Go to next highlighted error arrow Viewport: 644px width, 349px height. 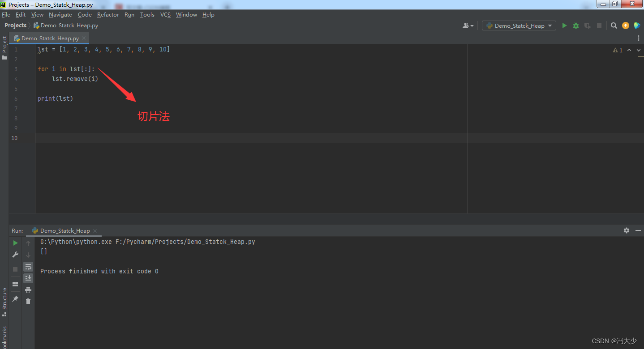click(638, 50)
